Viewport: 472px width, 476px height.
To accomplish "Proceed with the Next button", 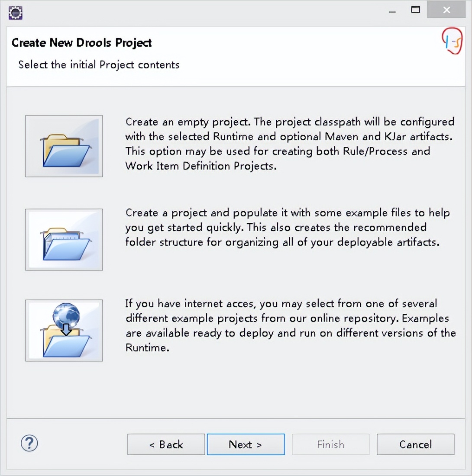I will pos(246,444).
